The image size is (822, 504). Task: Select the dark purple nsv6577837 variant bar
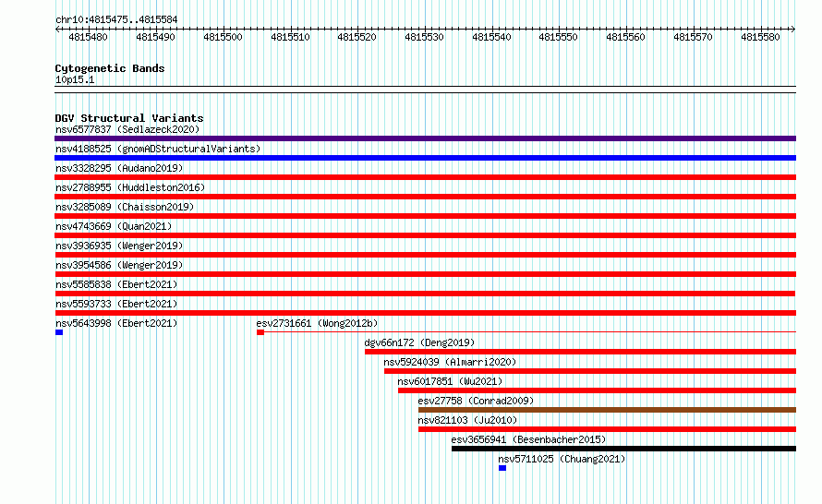coord(425,138)
